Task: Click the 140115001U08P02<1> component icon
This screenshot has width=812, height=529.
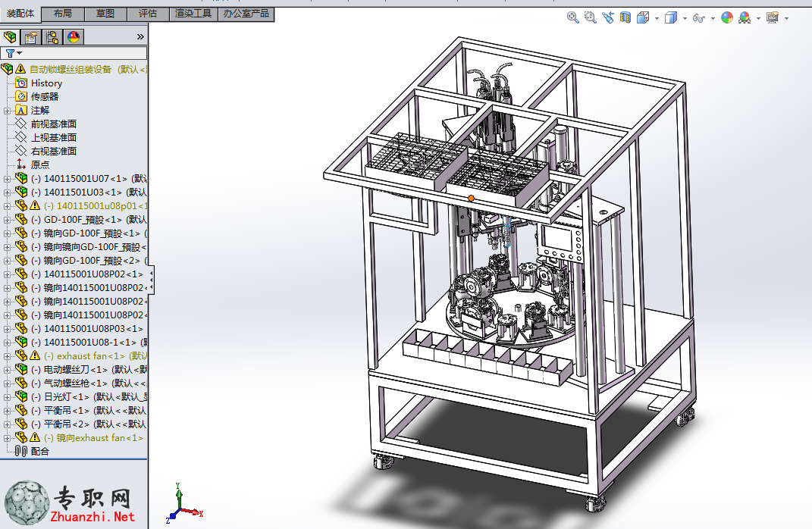Action: (21, 274)
